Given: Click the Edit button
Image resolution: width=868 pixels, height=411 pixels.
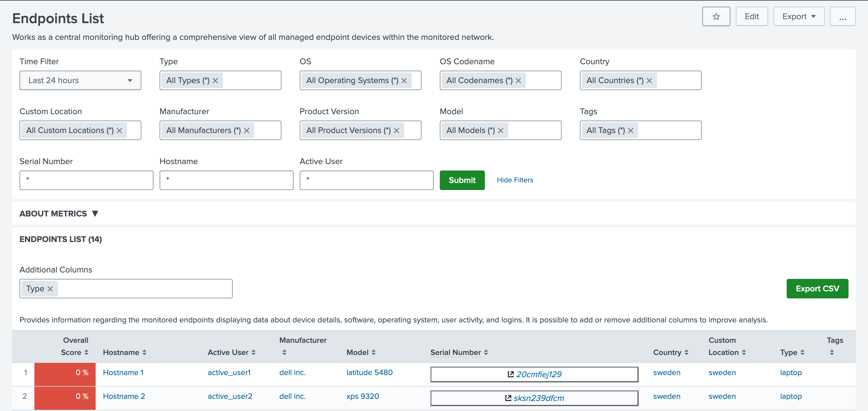Looking at the screenshot, I should tap(751, 16).
